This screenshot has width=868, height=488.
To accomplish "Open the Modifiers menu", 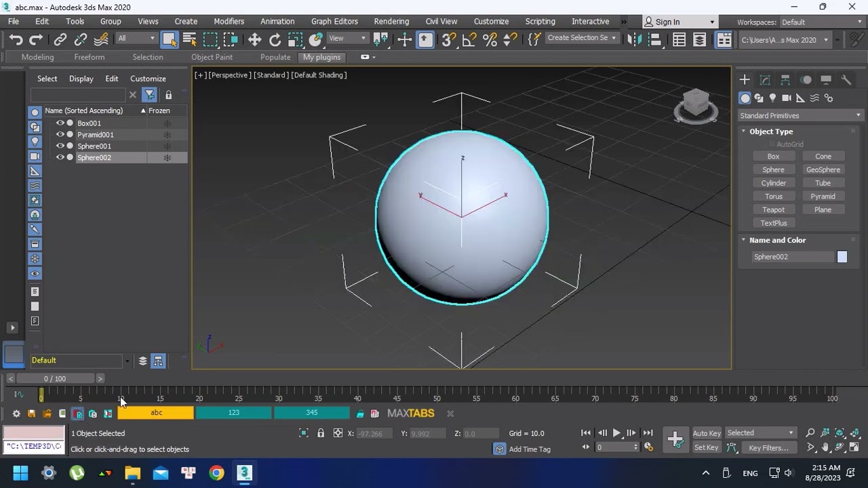I will click(x=229, y=22).
